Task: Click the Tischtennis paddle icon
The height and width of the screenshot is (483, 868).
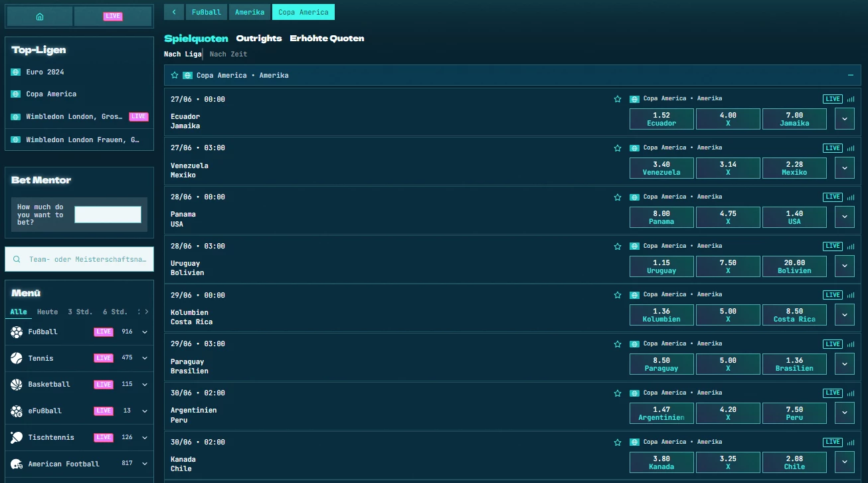Action: click(x=17, y=437)
